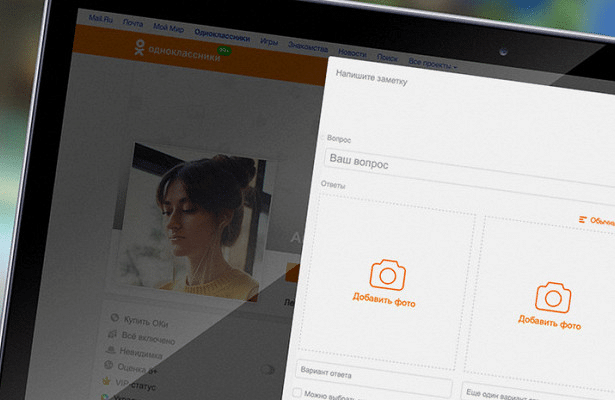The image size is (615, 400).
Task: Open the Всё включено link
Action: pyautogui.click(x=148, y=338)
